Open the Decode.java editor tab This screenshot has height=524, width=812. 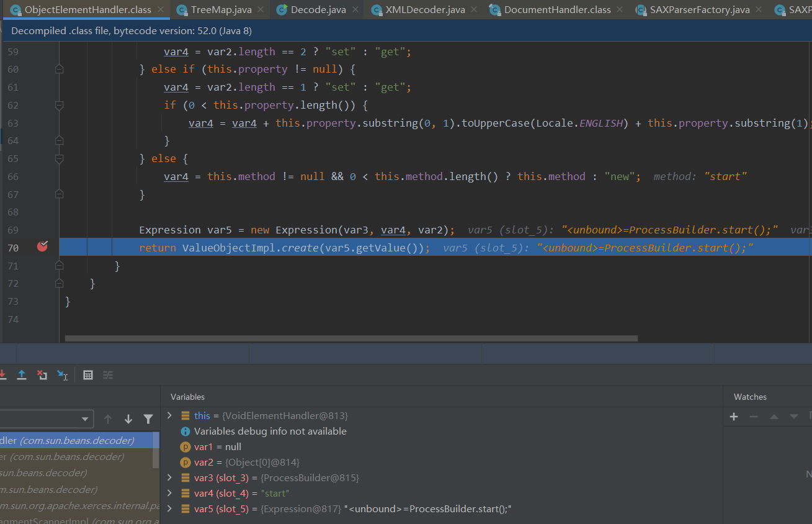tap(319, 10)
